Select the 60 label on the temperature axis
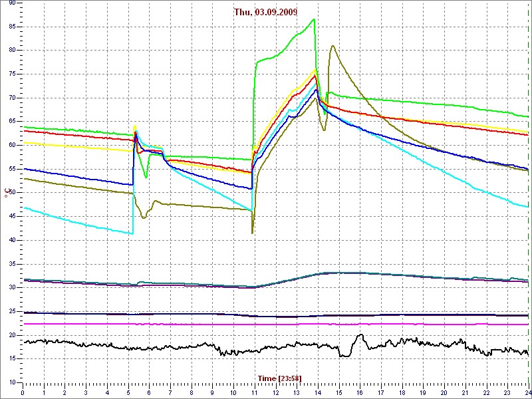The image size is (532, 399). click(12, 145)
